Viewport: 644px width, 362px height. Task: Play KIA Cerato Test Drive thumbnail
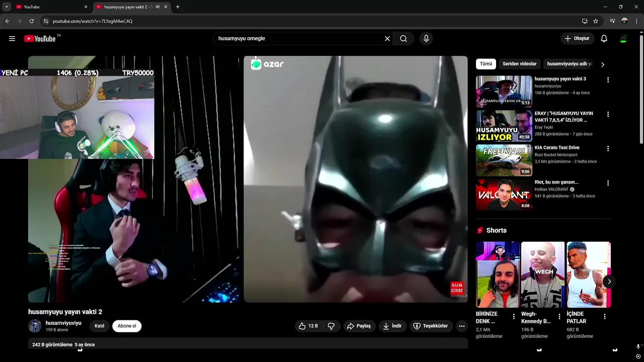click(504, 160)
